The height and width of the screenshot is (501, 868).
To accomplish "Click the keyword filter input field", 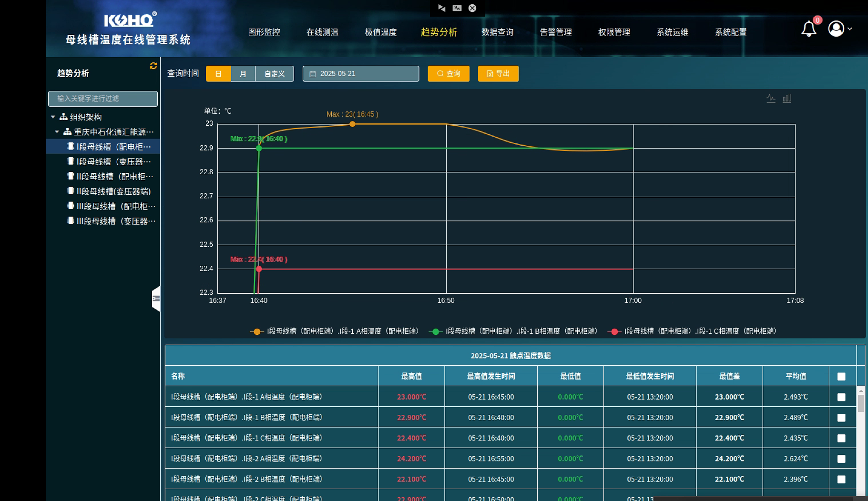I will click(103, 99).
